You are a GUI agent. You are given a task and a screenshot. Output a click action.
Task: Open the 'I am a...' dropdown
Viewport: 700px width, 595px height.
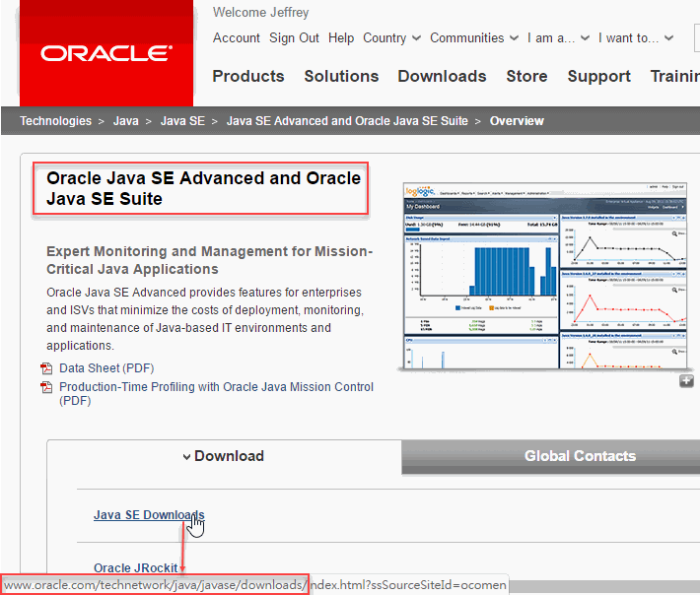point(558,37)
